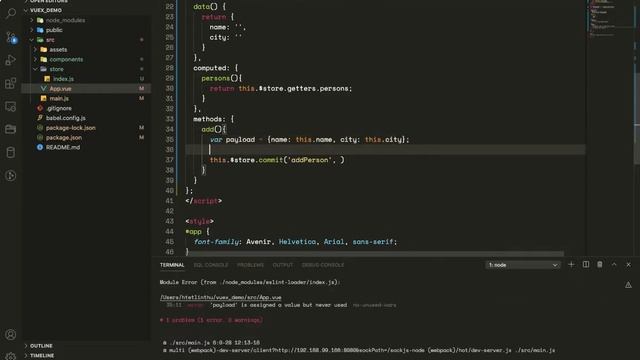Open the Run and Debug view
Screen dimensions: 640x360
click(11, 60)
